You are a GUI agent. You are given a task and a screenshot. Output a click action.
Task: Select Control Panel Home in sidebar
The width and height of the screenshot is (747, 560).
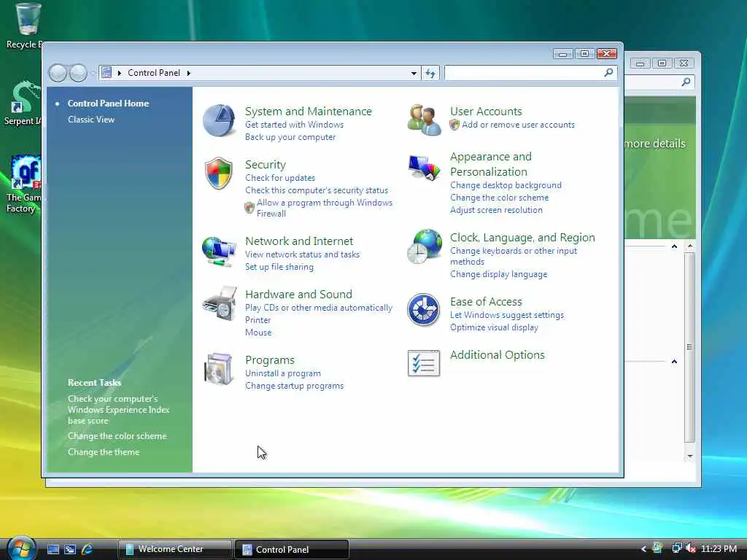click(x=108, y=104)
